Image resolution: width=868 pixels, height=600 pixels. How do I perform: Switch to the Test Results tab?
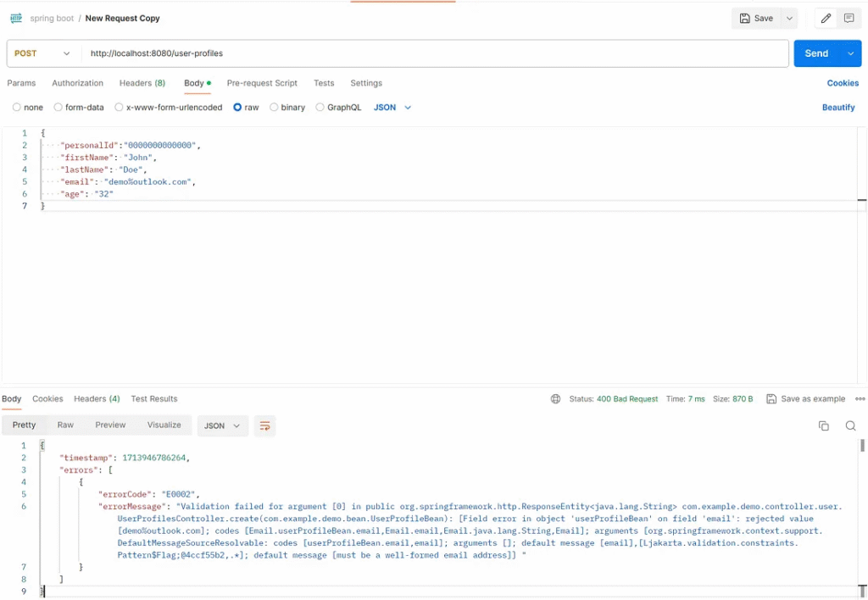tap(154, 398)
